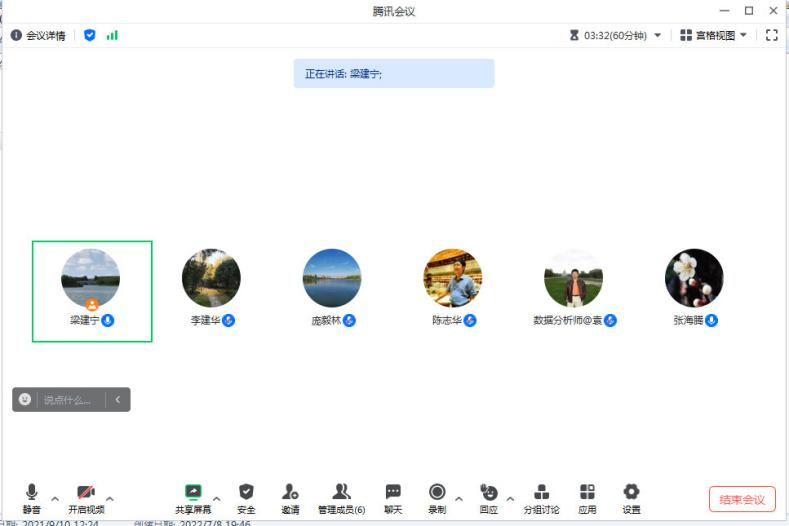Open the 安全 security shield icon
The image size is (789, 526).
(246, 492)
